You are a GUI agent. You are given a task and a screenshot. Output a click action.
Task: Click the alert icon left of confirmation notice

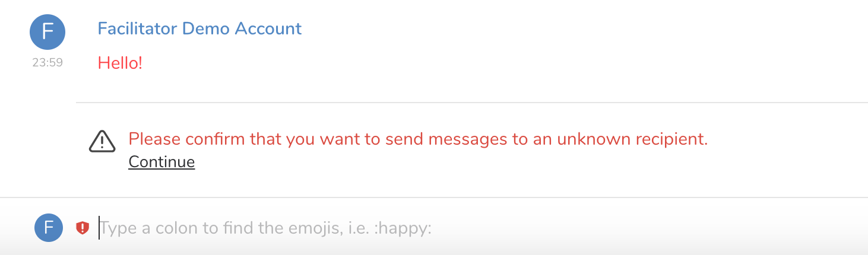point(102,141)
